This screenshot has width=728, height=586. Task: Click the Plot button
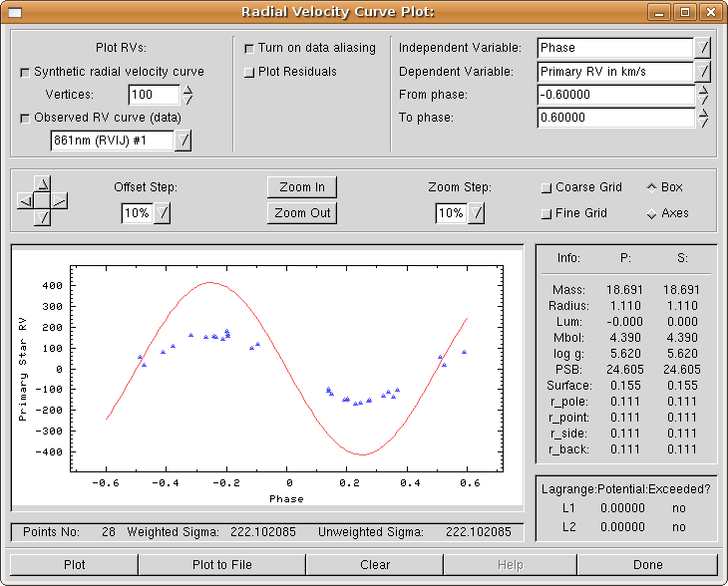(x=74, y=565)
